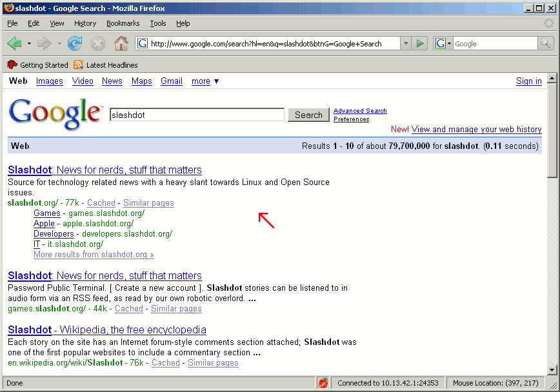Click the green Back arrow button
The image size is (560, 392).
[14, 44]
